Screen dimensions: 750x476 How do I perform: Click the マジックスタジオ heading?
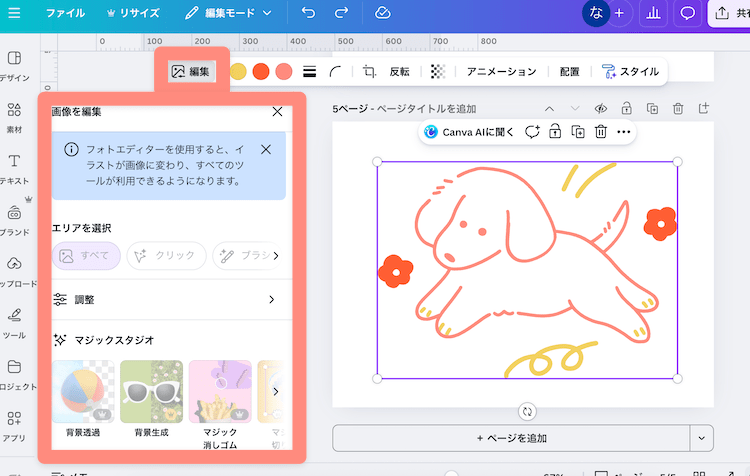pyautogui.click(x=114, y=340)
